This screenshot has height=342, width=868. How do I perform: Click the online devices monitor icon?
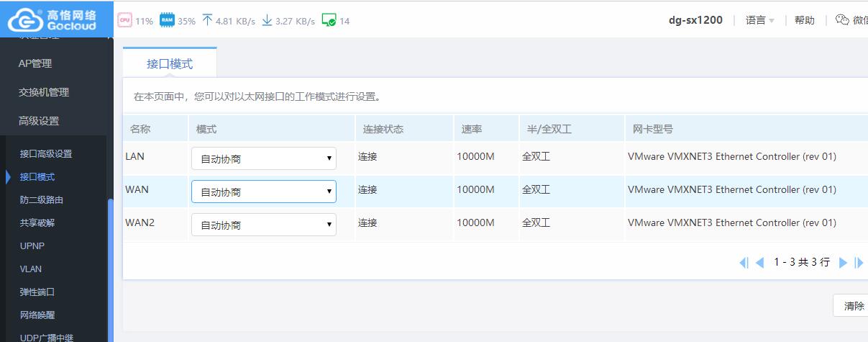pos(329,20)
